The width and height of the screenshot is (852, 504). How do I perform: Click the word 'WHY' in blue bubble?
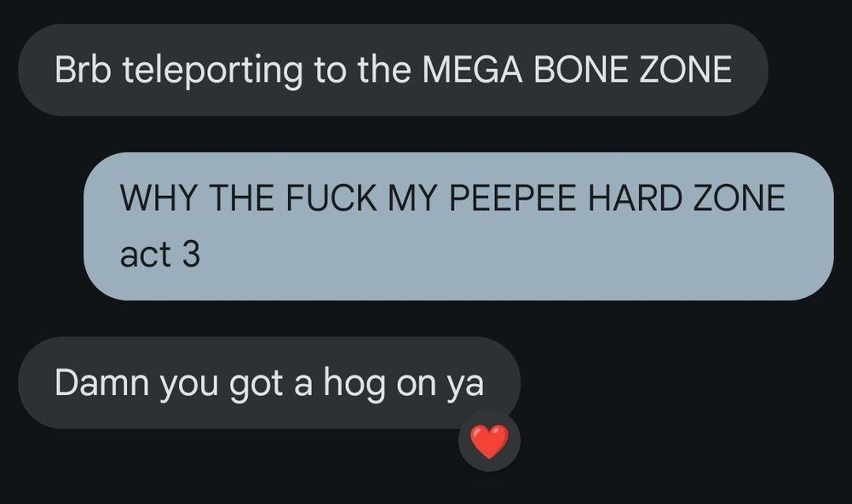(158, 198)
